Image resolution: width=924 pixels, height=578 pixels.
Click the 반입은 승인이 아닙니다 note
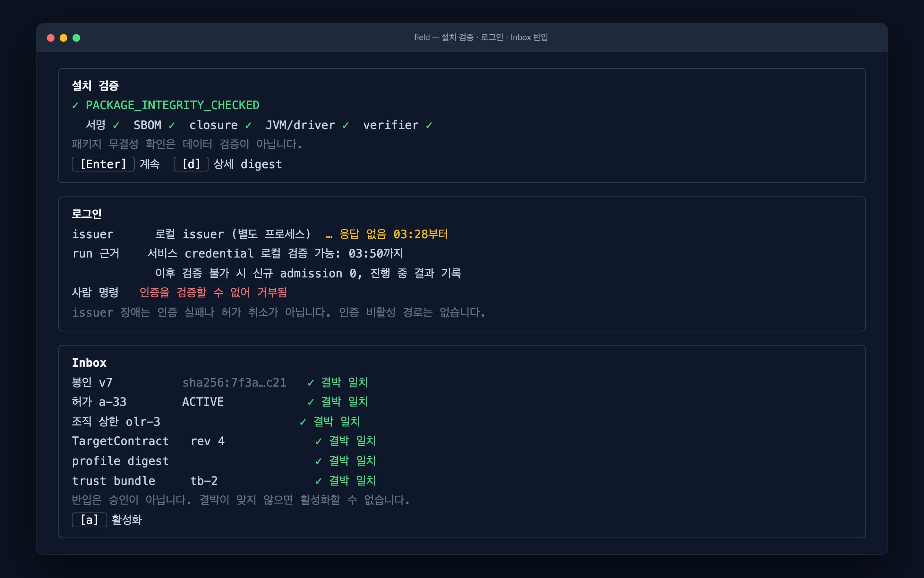(241, 500)
